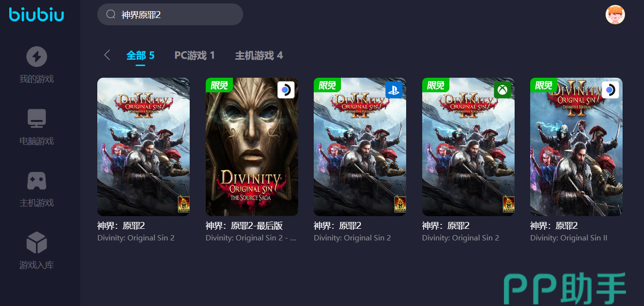
Task: Open the 神界：原罪2-最后版 title link
Action: pos(244,226)
